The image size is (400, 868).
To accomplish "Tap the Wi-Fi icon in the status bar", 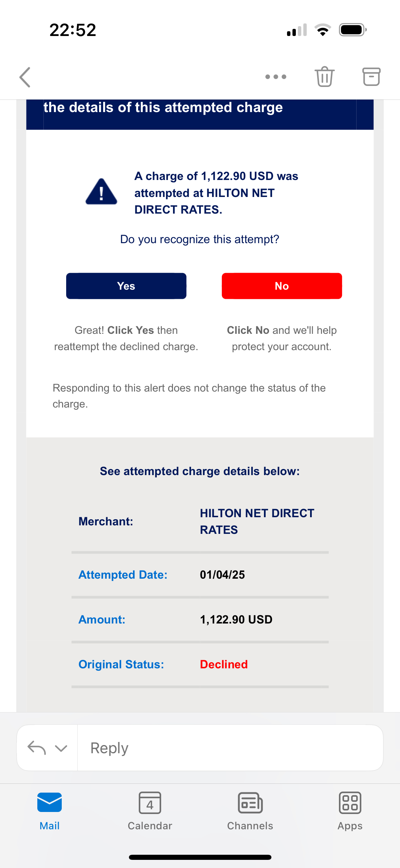I will (x=323, y=30).
